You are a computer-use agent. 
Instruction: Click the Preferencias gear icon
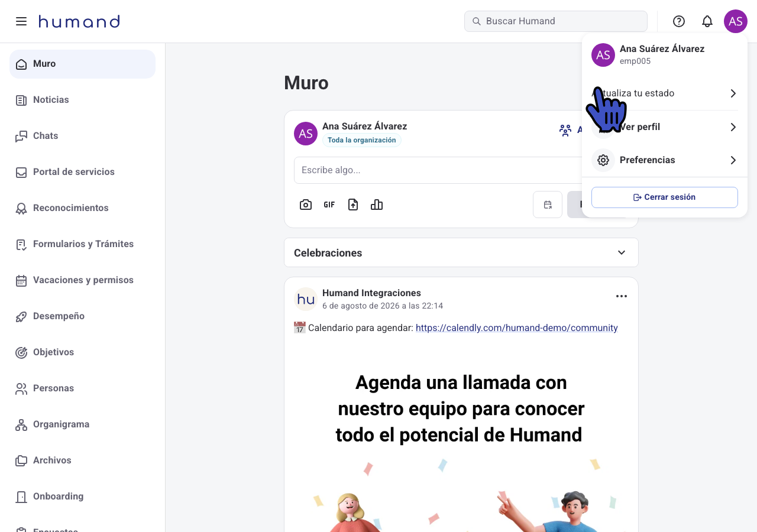tap(603, 160)
